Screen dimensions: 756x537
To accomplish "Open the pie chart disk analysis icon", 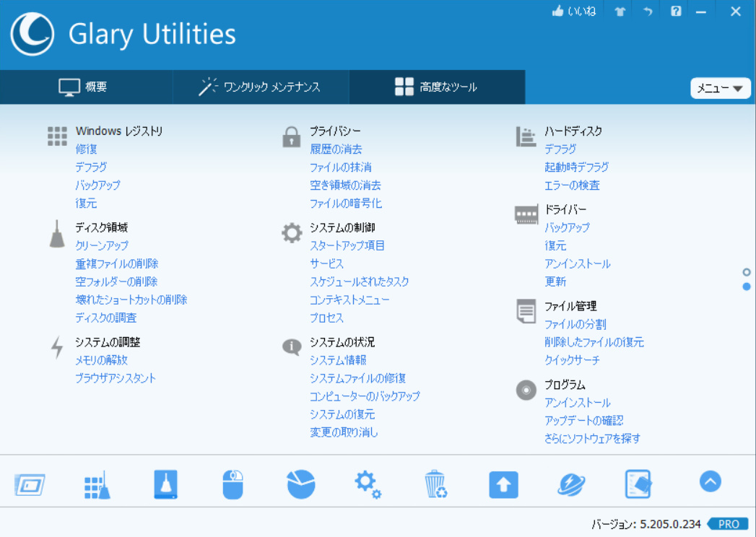I will click(x=301, y=484).
